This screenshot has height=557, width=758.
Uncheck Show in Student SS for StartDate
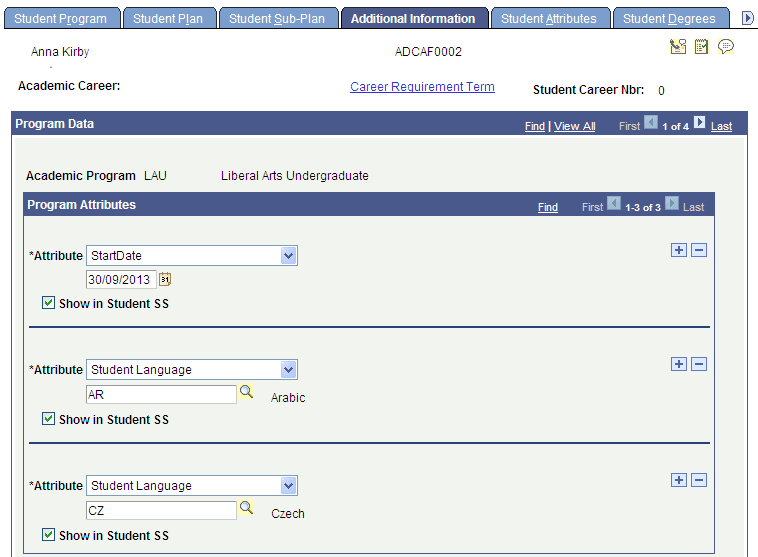point(48,303)
